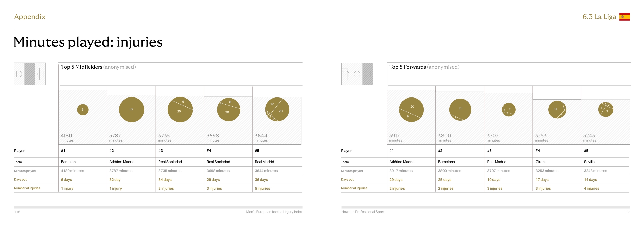Select Atlético Madrid forward's 20 and 9 pie
Viewport: 644px width, 228px height.
pos(411,110)
